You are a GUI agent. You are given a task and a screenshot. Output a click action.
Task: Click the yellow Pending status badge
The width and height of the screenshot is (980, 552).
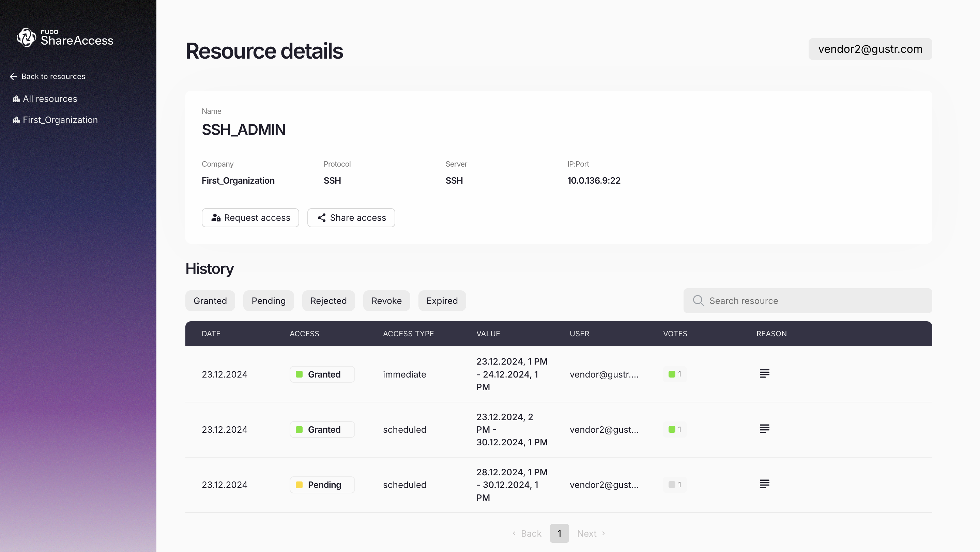point(322,485)
